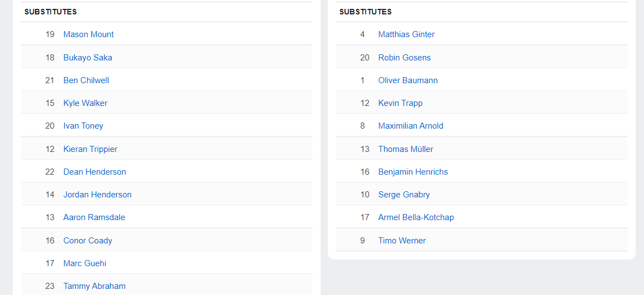644x295 pixels.
Task: Open Conor Coady's profile
Action: click(x=87, y=241)
